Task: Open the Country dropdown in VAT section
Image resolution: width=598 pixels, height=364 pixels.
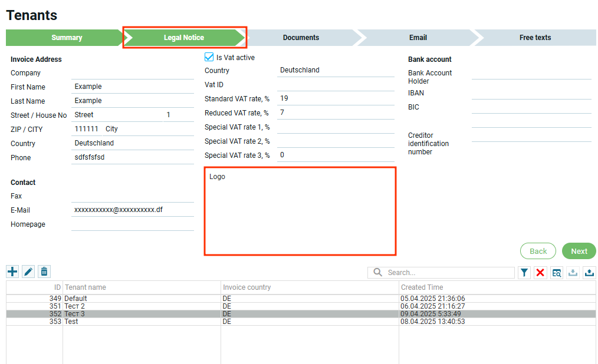Action: pos(335,70)
